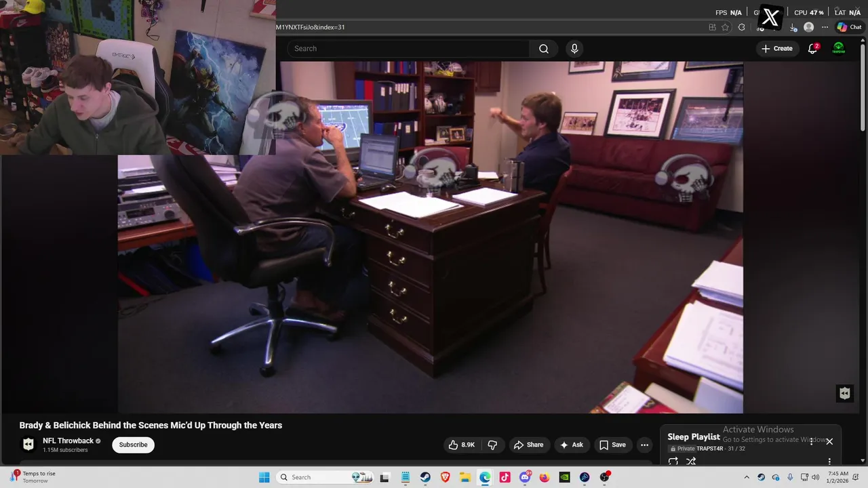This screenshot has width=868, height=488.
Task: Show hidden system tray icons
Action: click(x=747, y=477)
